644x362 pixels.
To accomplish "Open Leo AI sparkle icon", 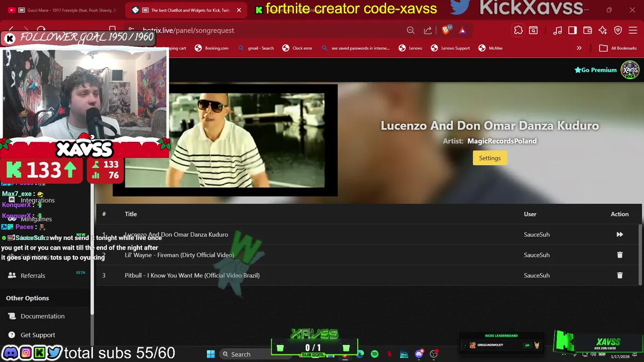I will tap(603, 31).
